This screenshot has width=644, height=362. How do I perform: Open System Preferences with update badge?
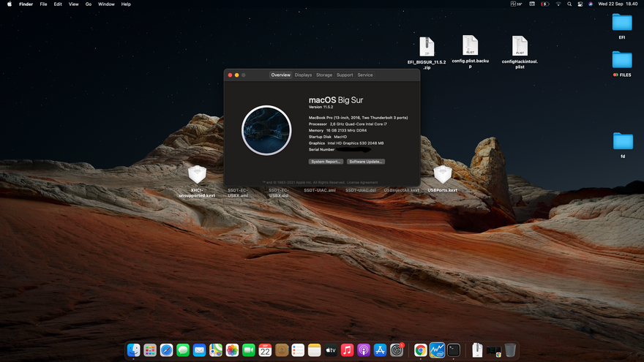[397, 350]
